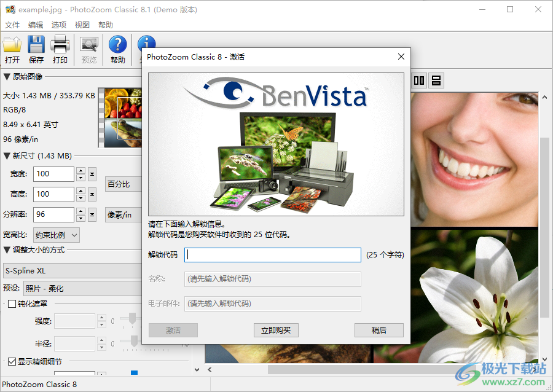Toggle the 钝化遮罩 checkbox
The height and width of the screenshot is (392, 553).
click(12, 304)
